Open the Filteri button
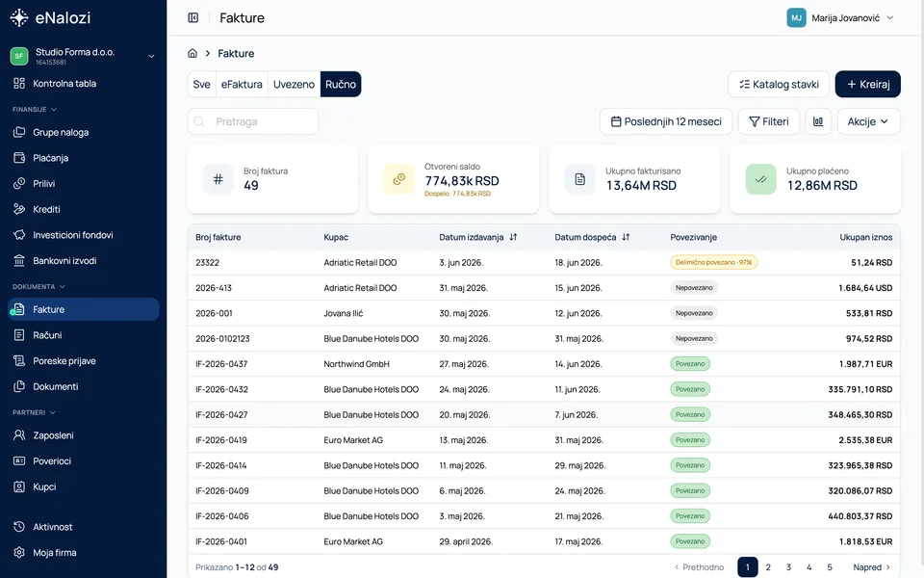 (768, 121)
